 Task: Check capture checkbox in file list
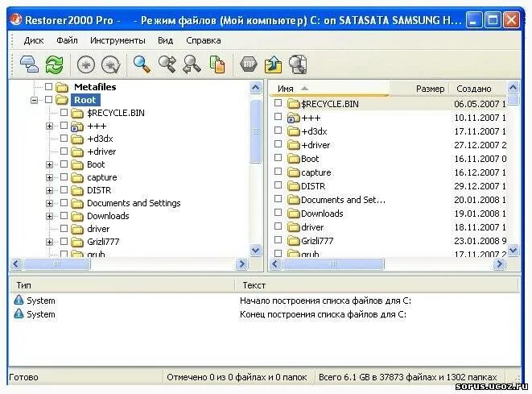coord(278,171)
